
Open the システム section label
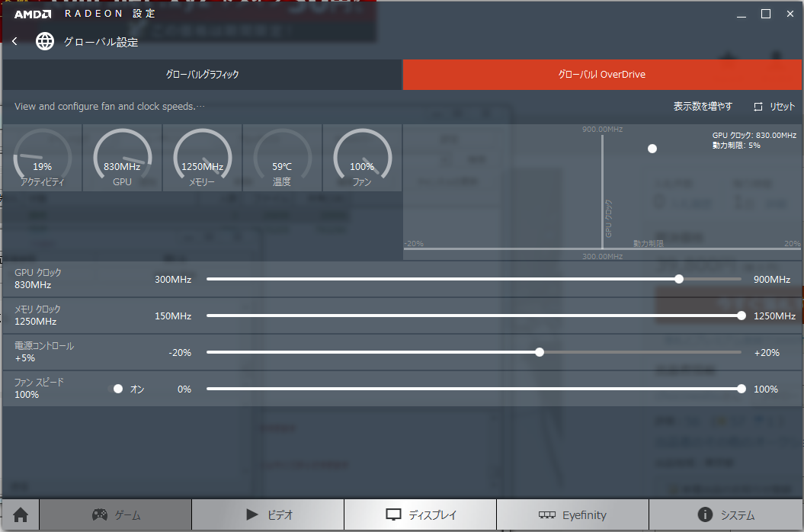[738, 515]
